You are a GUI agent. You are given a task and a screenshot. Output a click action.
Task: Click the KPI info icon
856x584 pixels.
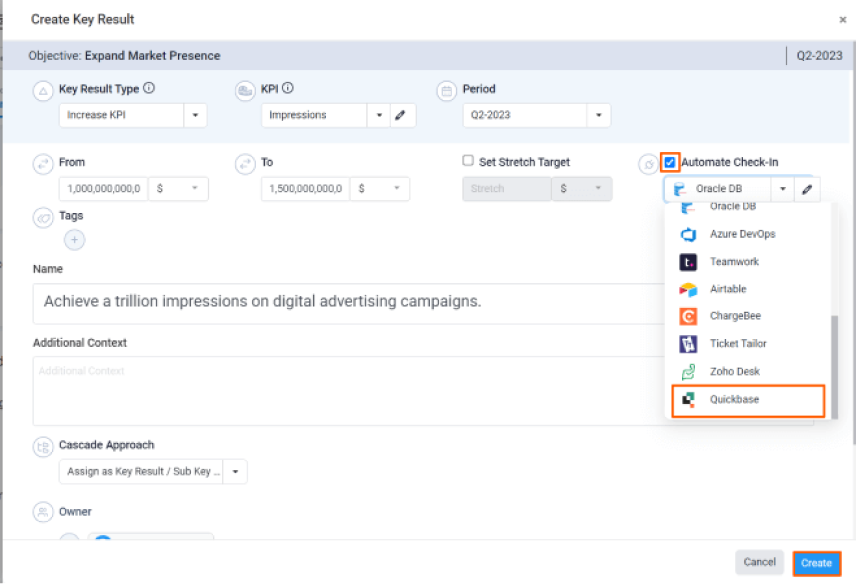click(288, 88)
